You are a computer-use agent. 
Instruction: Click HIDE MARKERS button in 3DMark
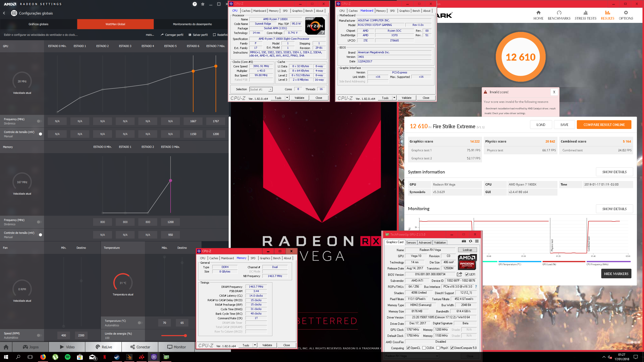pyautogui.click(x=616, y=274)
